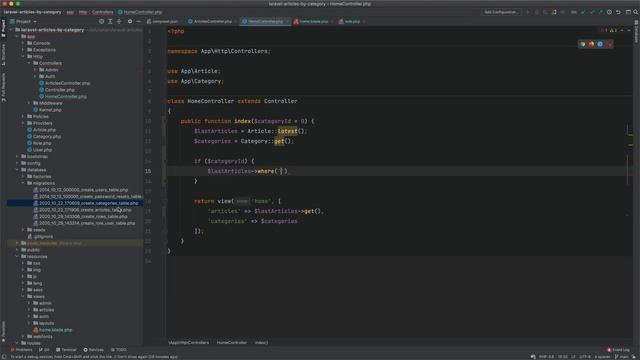Click Collapse All in Project panel
Viewport: 640px width, 360px height.
click(119, 21)
